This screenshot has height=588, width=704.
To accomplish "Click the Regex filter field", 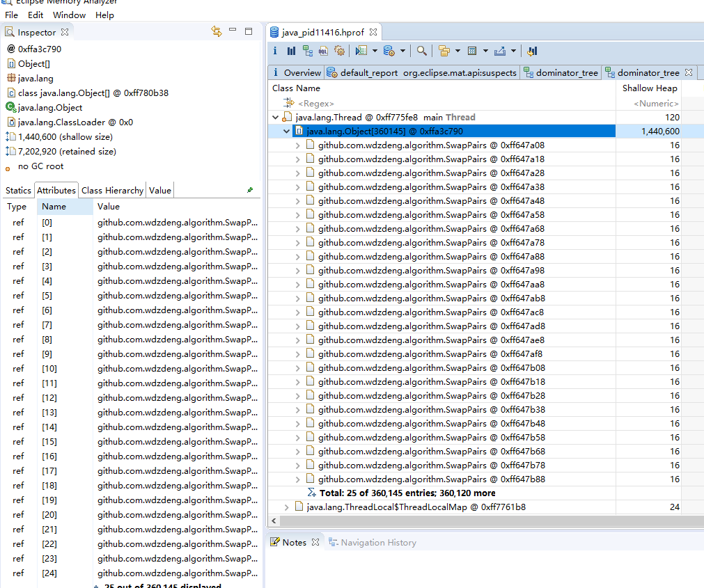I will pos(441,103).
